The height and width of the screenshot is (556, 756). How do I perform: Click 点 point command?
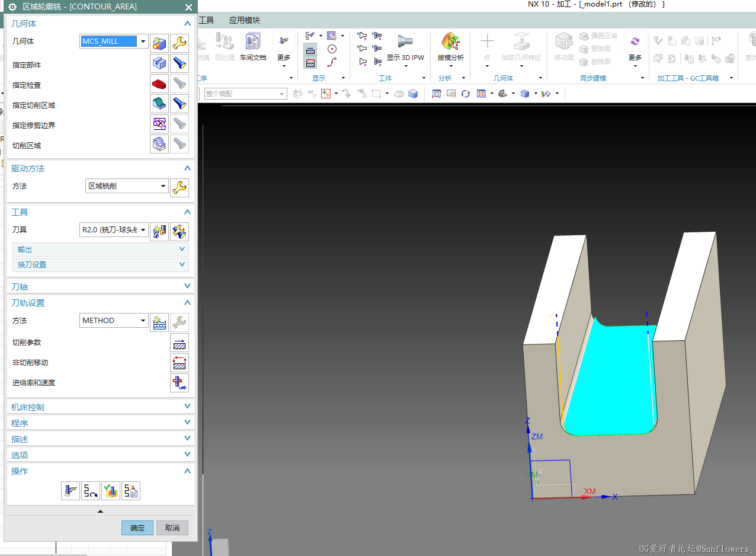(487, 47)
